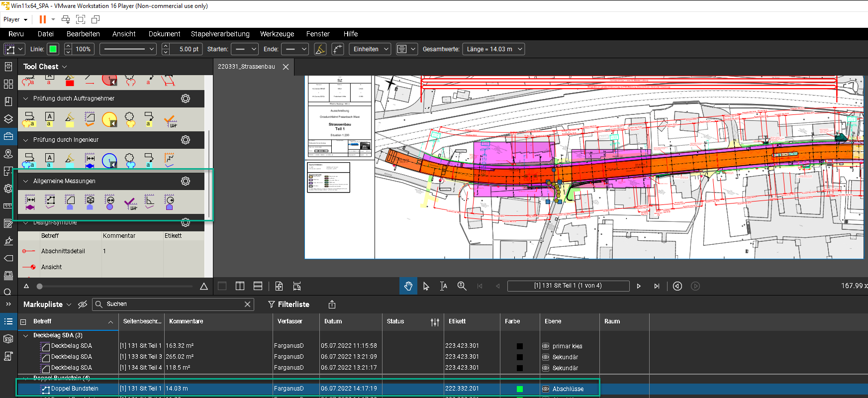Select the Polylength tool in Allgemeine Messungen

pyautogui.click(x=50, y=201)
